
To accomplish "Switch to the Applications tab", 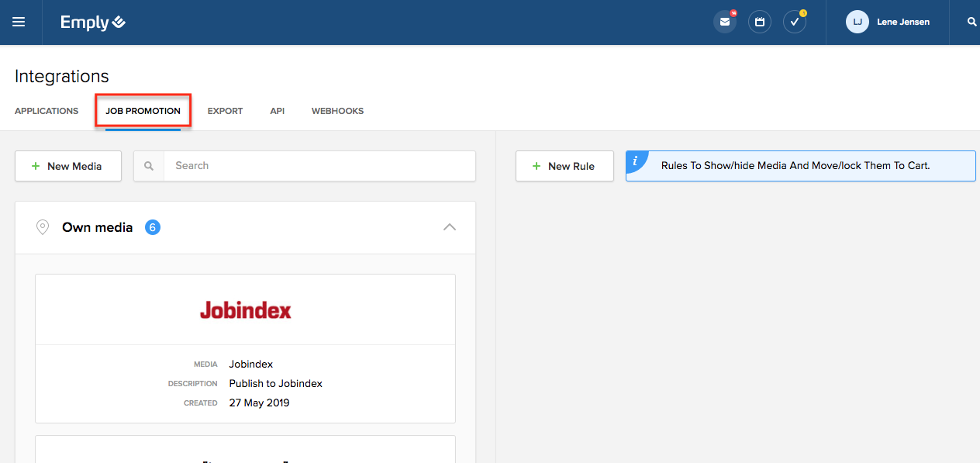I will [x=47, y=111].
